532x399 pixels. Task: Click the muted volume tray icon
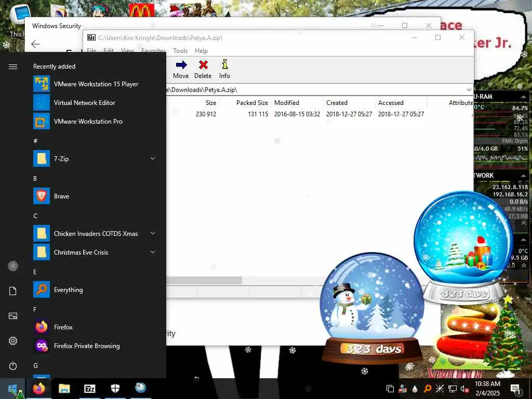coord(465,389)
